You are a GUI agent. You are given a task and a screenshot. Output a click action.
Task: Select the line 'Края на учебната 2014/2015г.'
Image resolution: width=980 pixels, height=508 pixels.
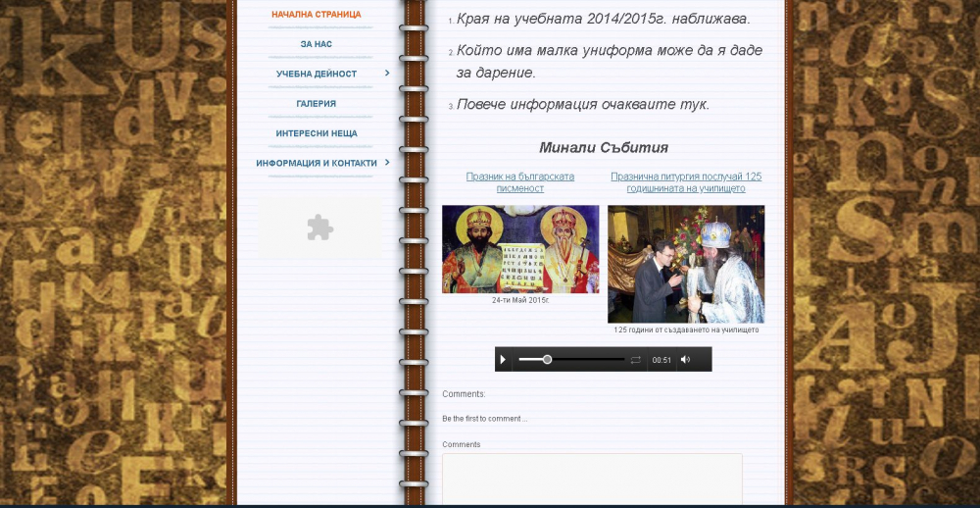(603, 19)
